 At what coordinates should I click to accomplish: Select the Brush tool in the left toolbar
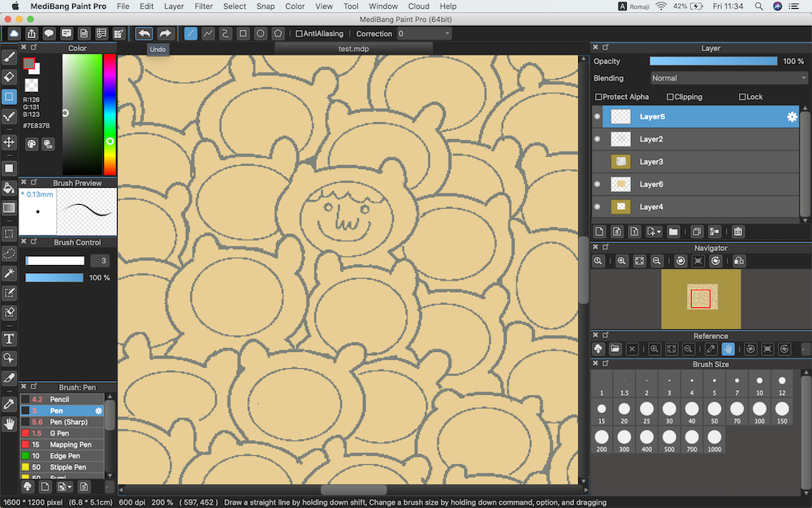tap(9, 57)
